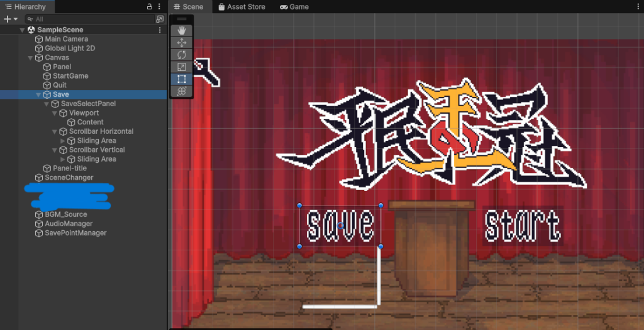Select the SavePointManager object
The image size is (644, 330).
[75, 233]
